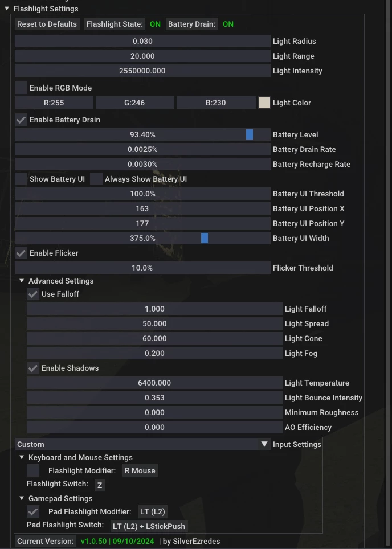The height and width of the screenshot is (549, 392).
Task: Click the Battery UI Width slider
Action: pos(142,238)
